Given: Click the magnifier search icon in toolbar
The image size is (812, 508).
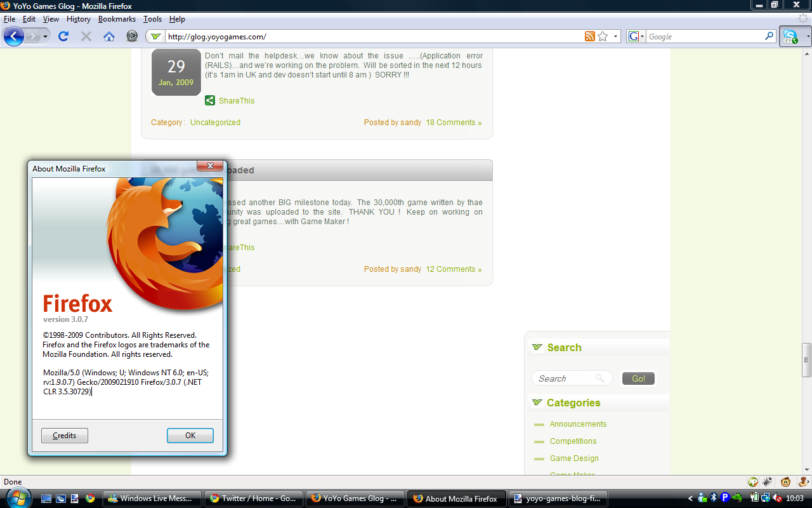Looking at the screenshot, I should 769,37.
